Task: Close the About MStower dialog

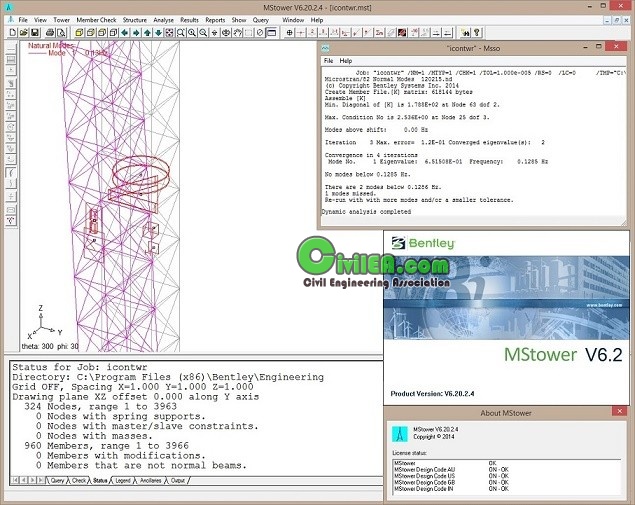Action: point(619,411)
